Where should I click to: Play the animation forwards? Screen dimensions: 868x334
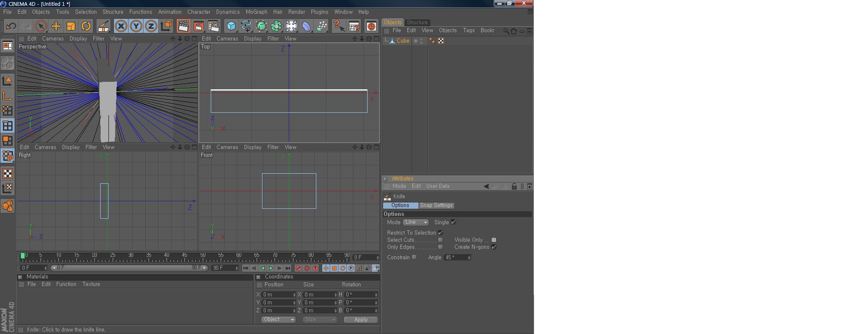coord(271,268)
